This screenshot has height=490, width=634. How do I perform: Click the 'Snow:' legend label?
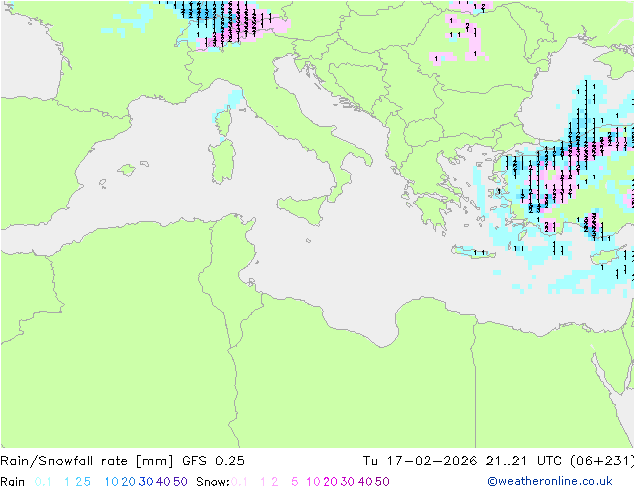pyautogui.click(x=213, y=482)
